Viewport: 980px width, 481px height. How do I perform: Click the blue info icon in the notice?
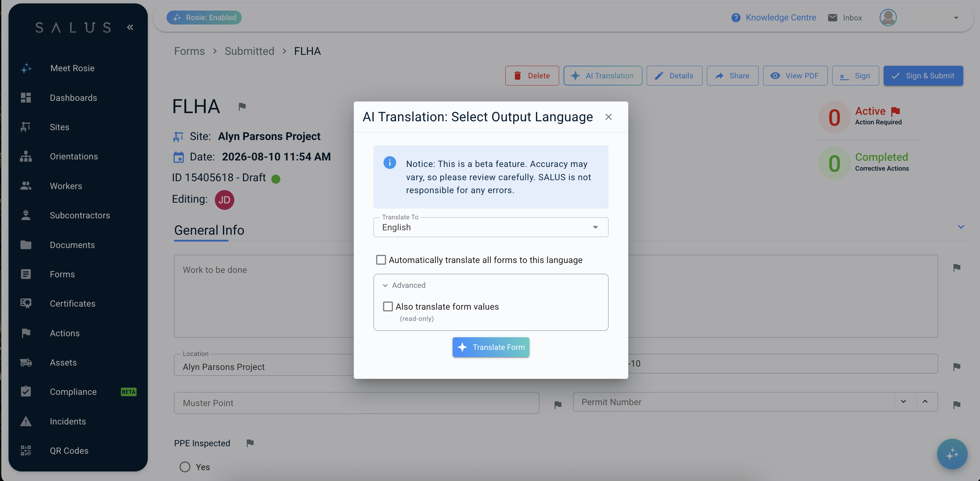pyautogui.click(x=390, y=162)
